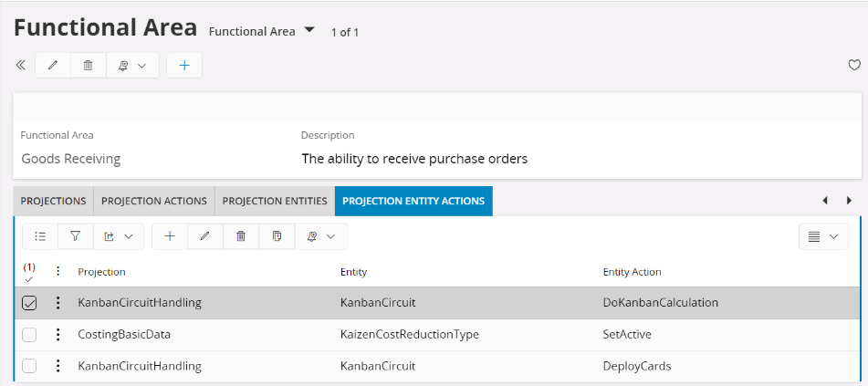Select the DeployCards row checkbox
Image resolution: width=868 pixels, height=386 pixels.
pos(29,366)
